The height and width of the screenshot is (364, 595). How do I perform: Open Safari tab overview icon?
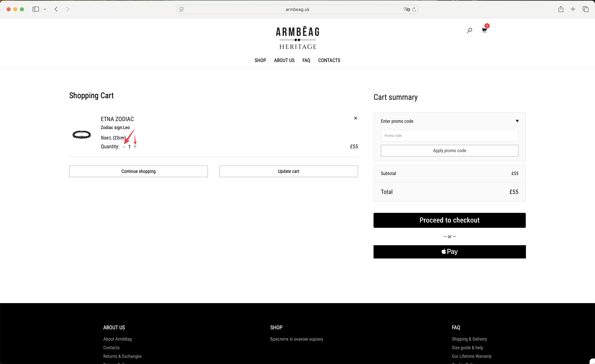pos(585,9)
